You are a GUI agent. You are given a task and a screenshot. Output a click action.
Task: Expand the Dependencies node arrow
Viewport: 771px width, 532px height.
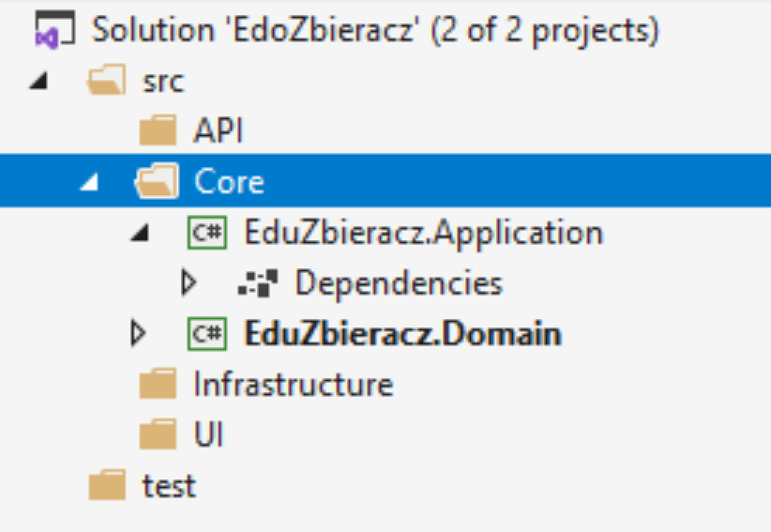[189, 282]
